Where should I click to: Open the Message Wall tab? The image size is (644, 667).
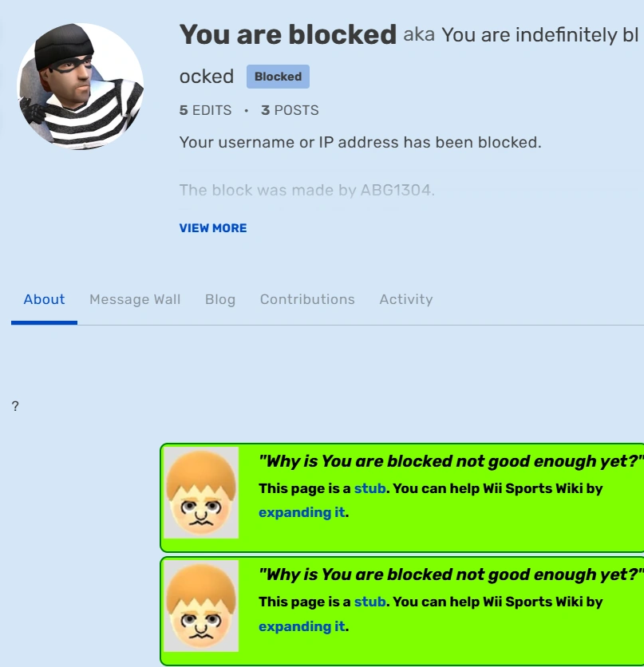tap(135, 300)
